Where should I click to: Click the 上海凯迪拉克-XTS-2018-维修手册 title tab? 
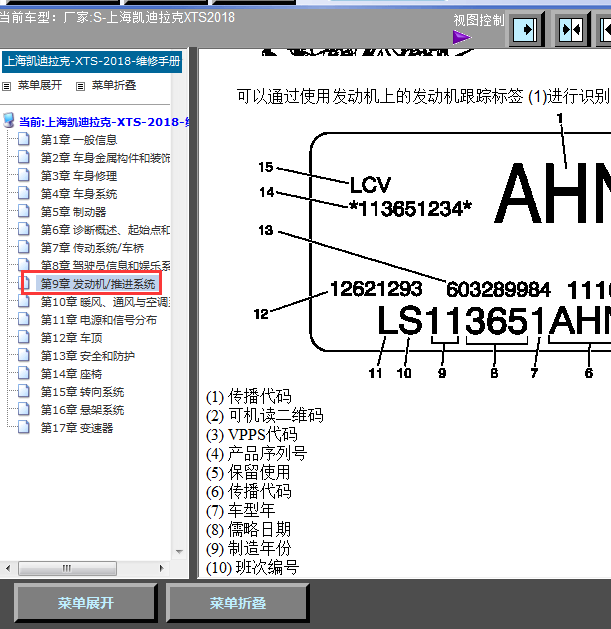tap(92, 61)
